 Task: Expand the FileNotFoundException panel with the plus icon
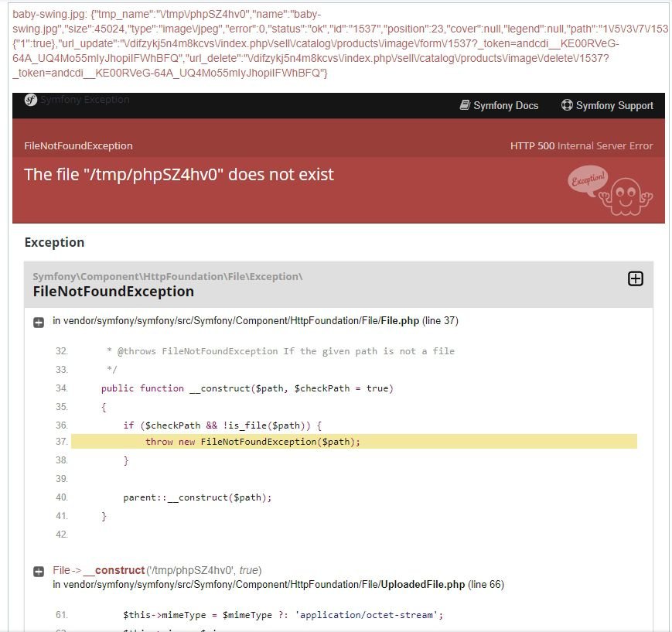point(635,278)
